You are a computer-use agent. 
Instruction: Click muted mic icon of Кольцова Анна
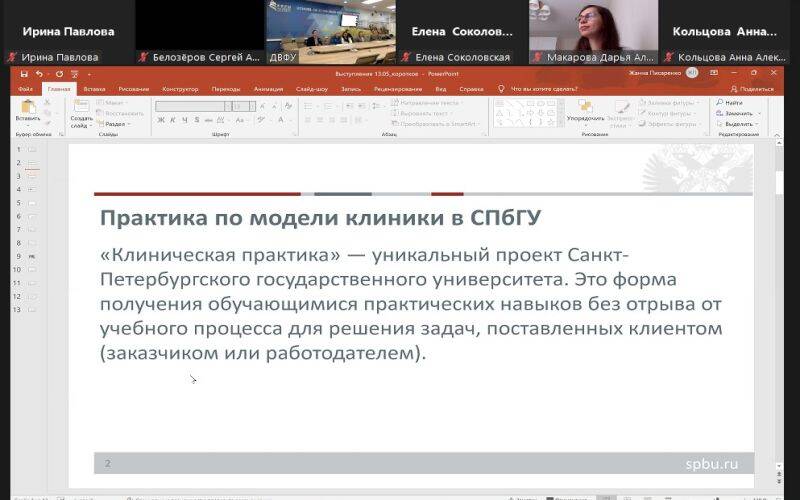(669, 57)
